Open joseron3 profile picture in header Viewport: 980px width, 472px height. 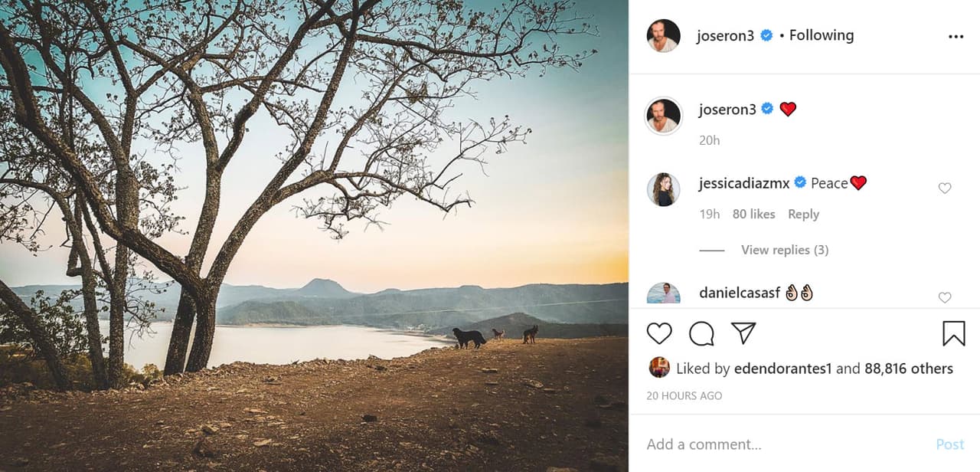[x=663, y=36]
